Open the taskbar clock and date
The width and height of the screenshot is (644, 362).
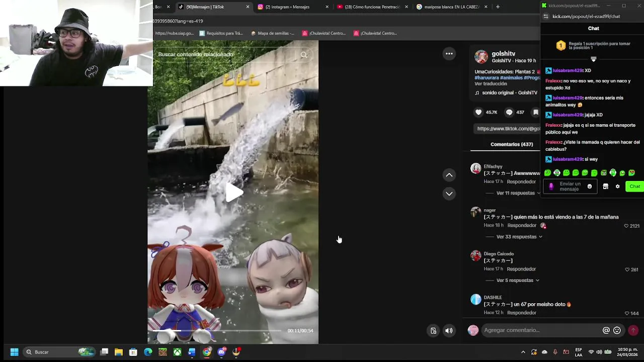pos(627,352)
